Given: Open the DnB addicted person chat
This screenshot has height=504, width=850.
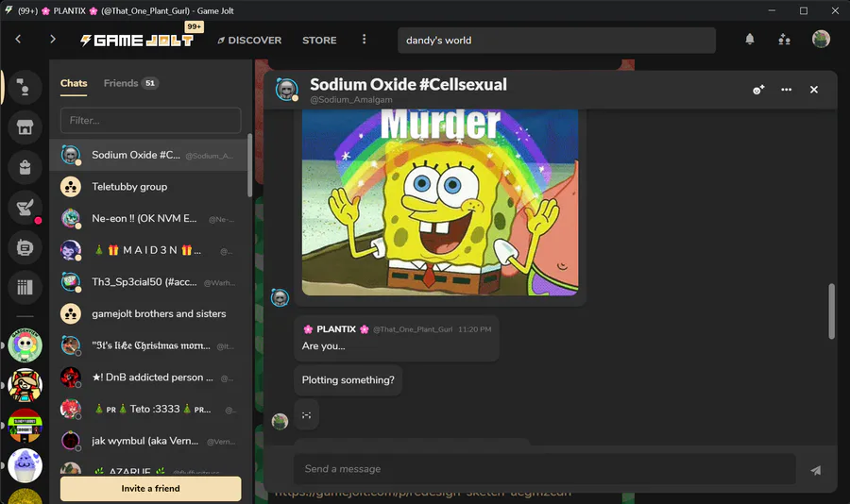Looking at the screenshot, I should point(148,378).
